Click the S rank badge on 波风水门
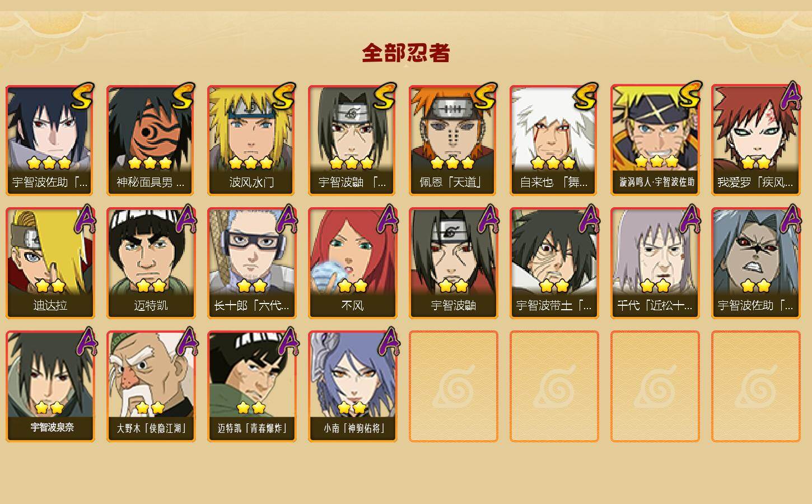The width and height of the screenshot is (812, 504). (x=284, y=95)
